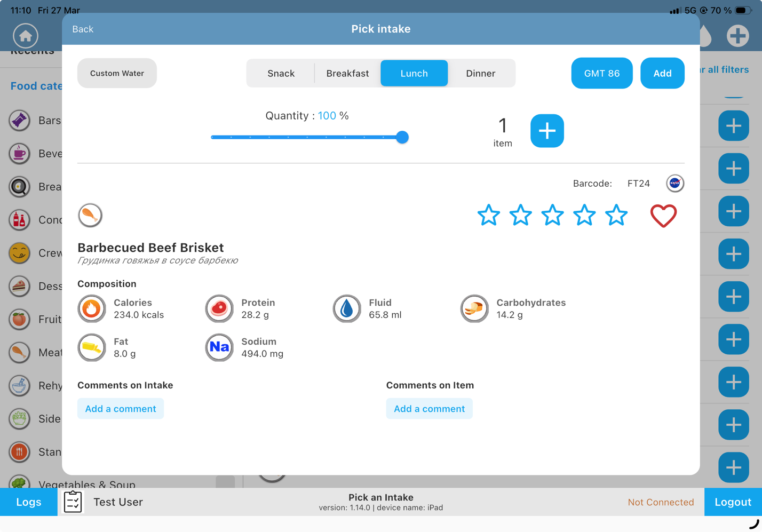Select the first rating star
This screenshot has height=532, width=762.
pyautogui.click(x=488, y=216)
